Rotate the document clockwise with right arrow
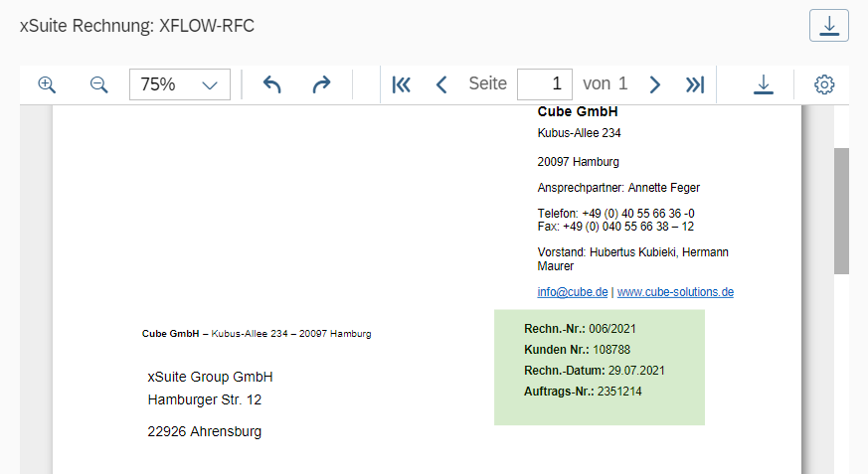This screenshot has height=474, width=868. pyautogui.click(x=321, y=84)
